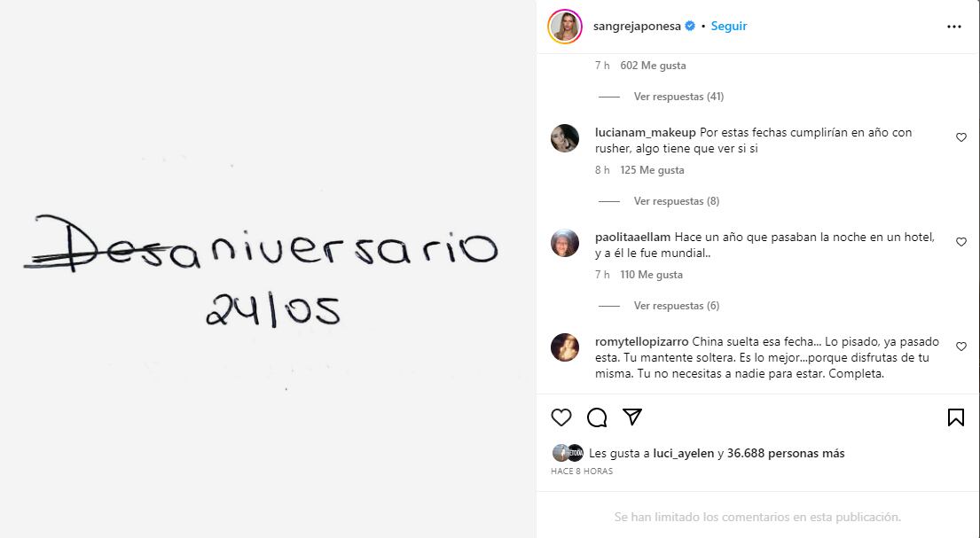The height and width of the screenshot is (538, 980).
Task: Open sangrejaponesa username link
Action: tap(637, 27)
